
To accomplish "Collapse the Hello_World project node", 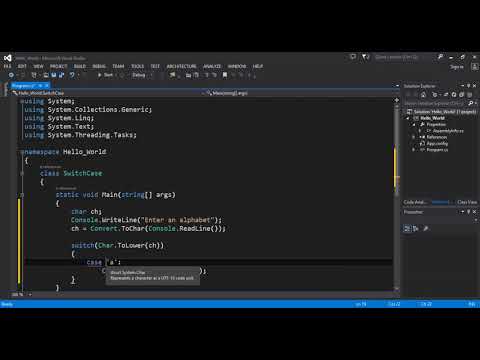I will pos(408,118).
